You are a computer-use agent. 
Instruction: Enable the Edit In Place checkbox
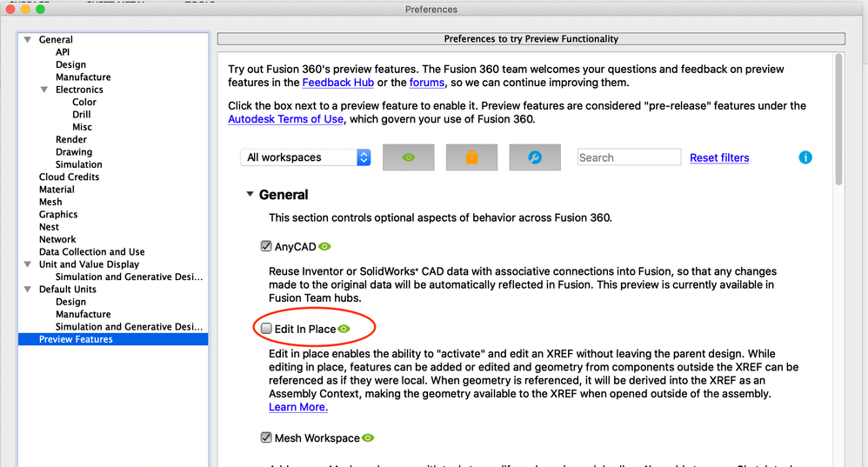[266, 329]
